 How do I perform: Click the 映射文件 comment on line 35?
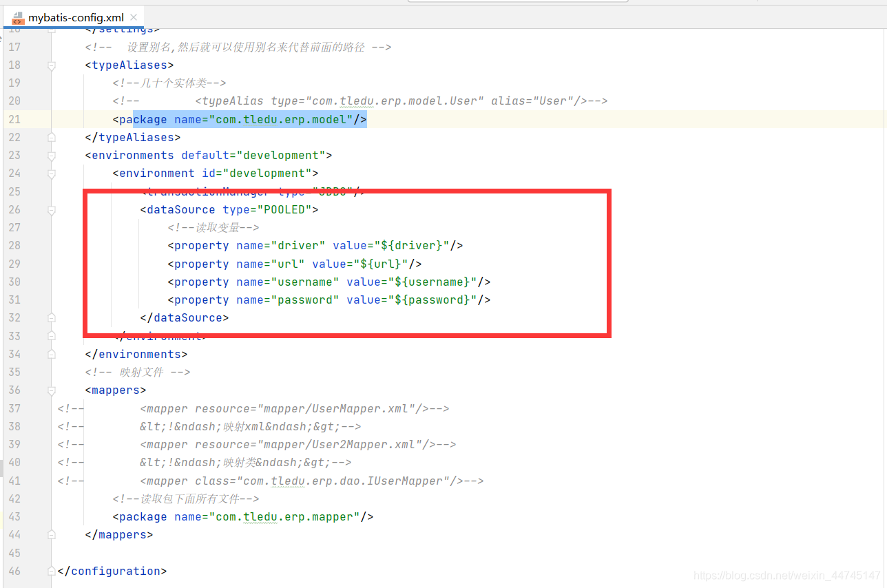[138, 372]
